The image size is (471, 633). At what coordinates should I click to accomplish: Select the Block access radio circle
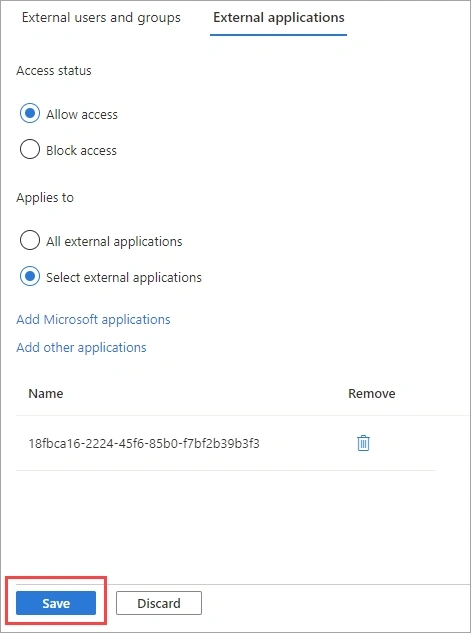[x=30, y=150]
